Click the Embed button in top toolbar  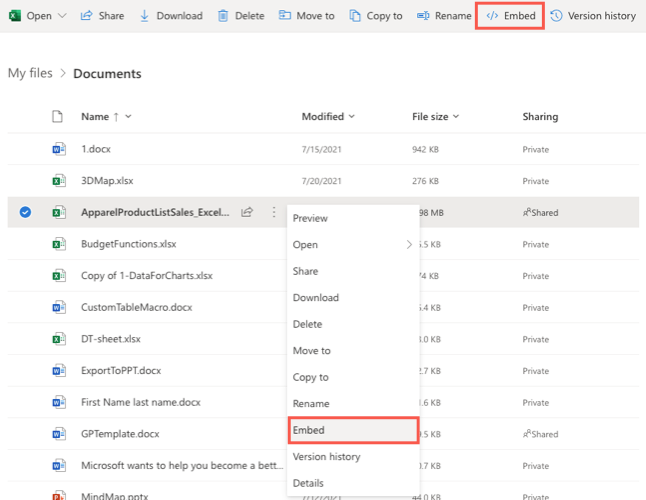(510, 16)
